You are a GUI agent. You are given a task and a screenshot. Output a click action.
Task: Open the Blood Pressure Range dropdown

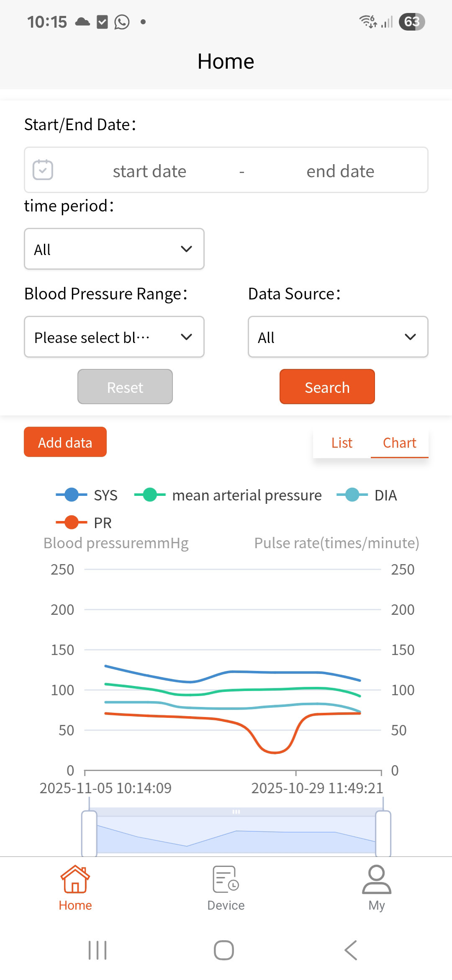coord(114,337)
